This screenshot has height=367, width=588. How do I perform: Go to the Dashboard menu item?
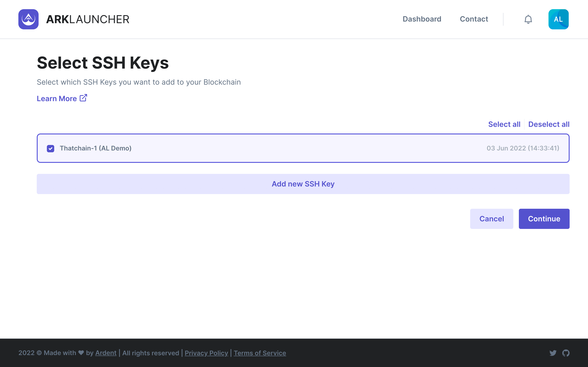421,19
